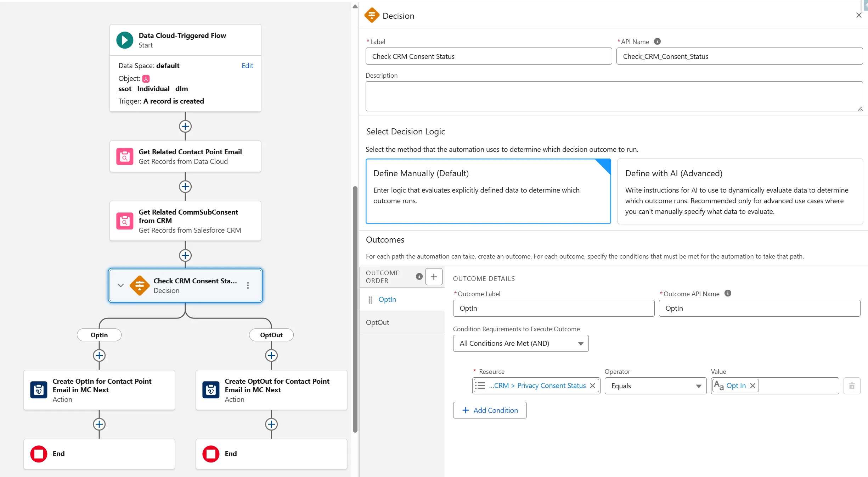
Task: Add element below Get Related Contact Point Email
Action: (185, 187)
